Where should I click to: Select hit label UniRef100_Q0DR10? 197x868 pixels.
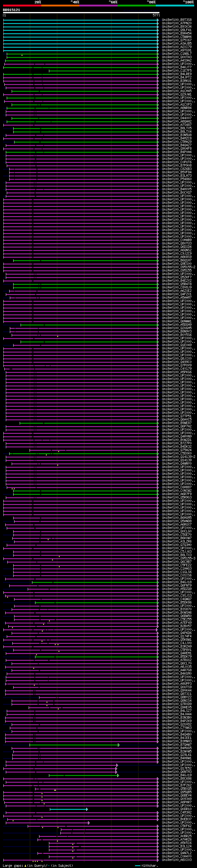(177, 809)
